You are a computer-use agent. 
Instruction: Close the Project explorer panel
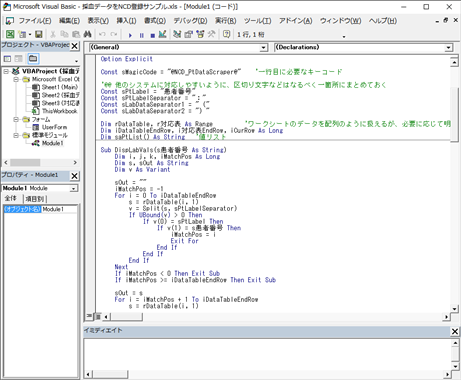pos(75,46)
